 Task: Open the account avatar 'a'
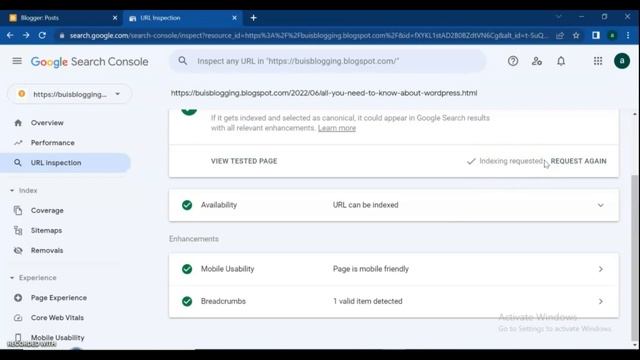tap(622, 61)
